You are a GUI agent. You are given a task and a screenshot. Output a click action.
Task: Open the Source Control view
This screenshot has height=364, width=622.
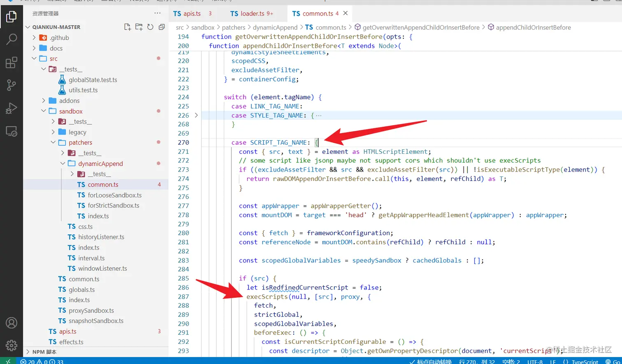pyautogui.click(x=11, y=85)
